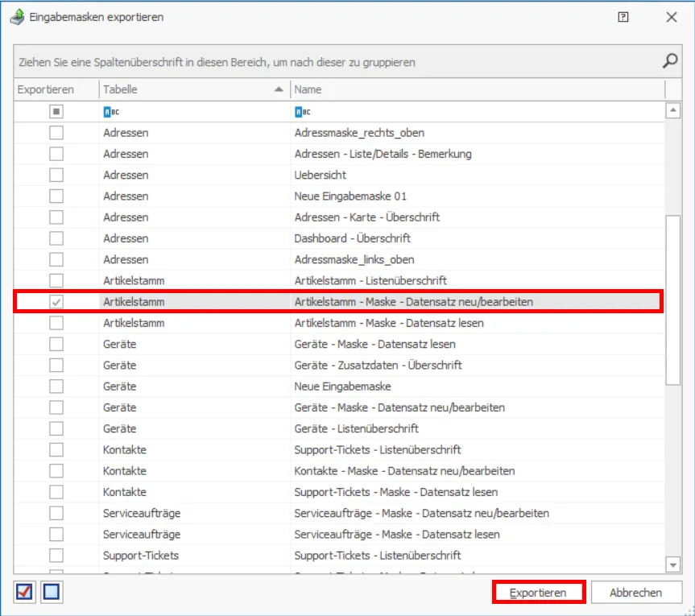The image size is (695, 616).
Task: Click the Abbrechen button
Action: coord(635,593)
